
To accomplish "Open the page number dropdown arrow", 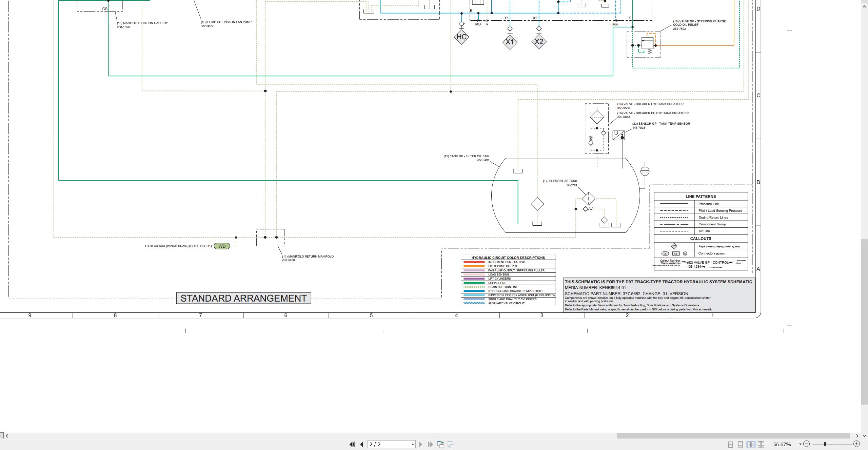I will point(413,445).
